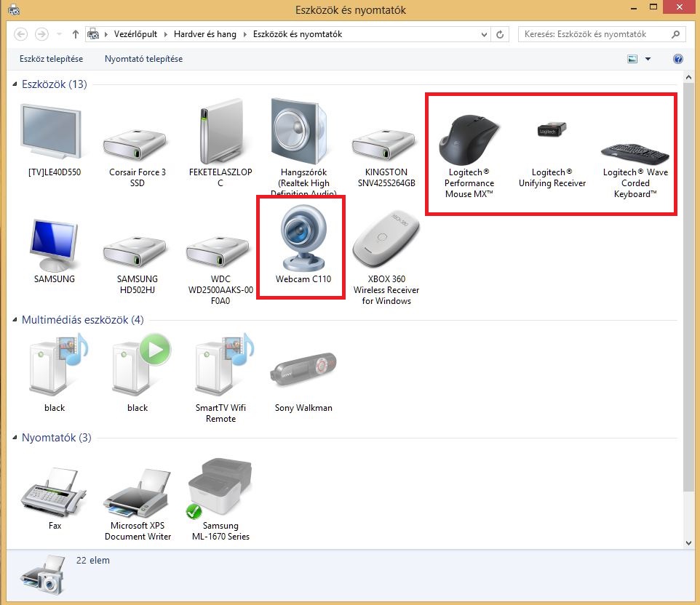Click the Eszközök (13) group heading text
The height and width of the screenshot is (605, 700).
click(x=55, y=84)
